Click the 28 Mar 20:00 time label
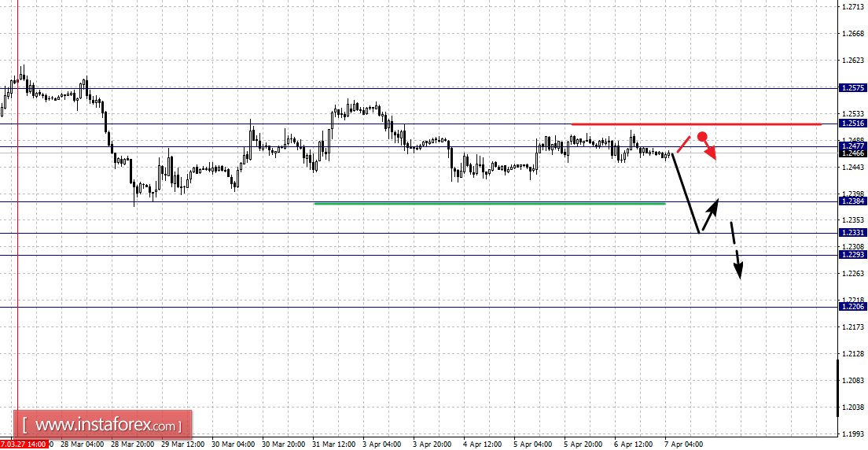 coord(134,444)
